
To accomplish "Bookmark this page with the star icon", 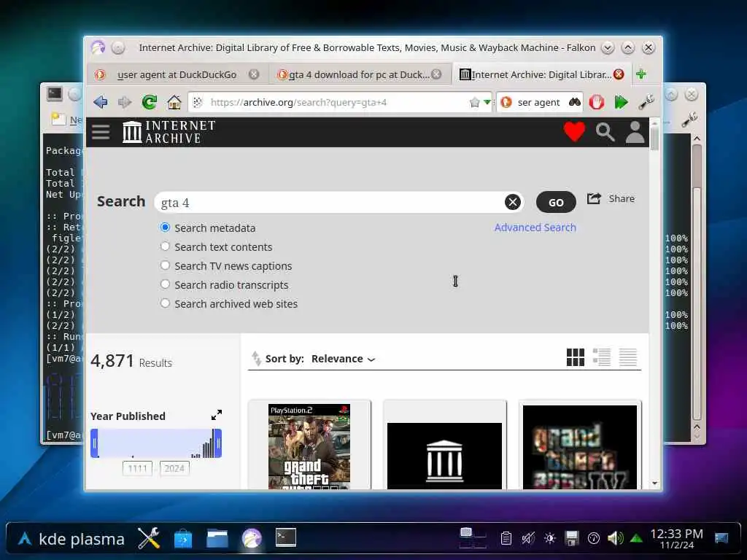I will [474, 102].
